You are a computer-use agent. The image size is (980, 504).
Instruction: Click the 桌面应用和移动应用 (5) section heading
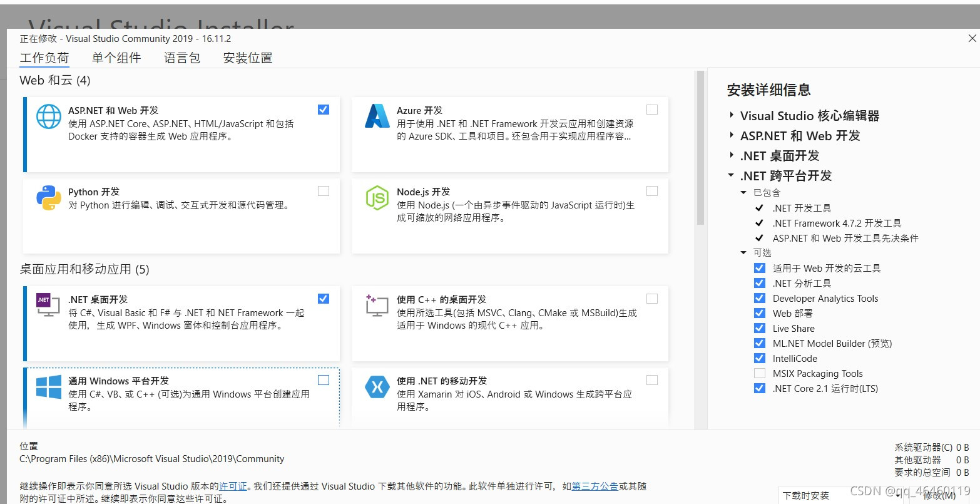(84, 269)
